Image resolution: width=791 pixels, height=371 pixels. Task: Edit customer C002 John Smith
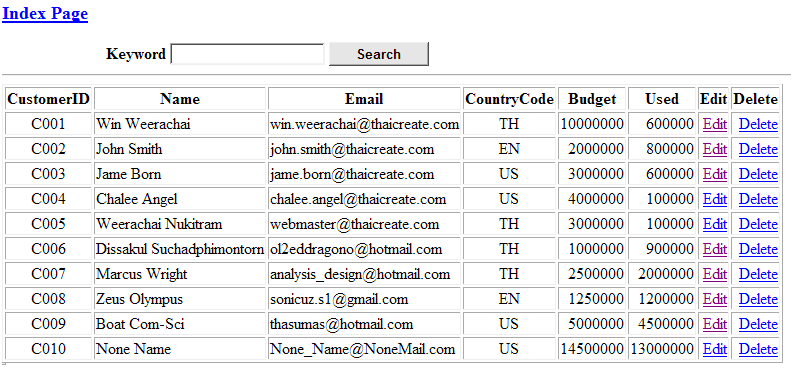714,149
